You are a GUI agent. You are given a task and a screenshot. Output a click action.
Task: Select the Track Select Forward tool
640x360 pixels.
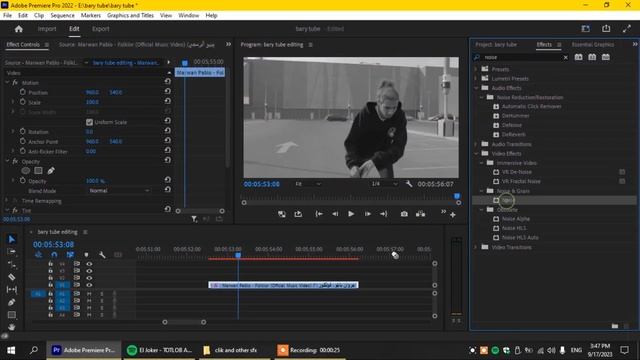[x=12, y=251]
